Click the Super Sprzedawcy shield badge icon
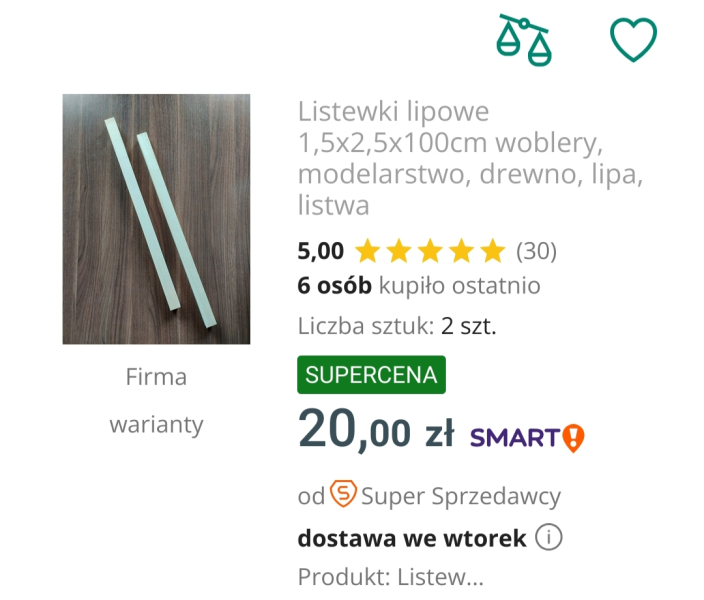Image resolution: width=704 pixels, height=600 pixels. [343, 494]
